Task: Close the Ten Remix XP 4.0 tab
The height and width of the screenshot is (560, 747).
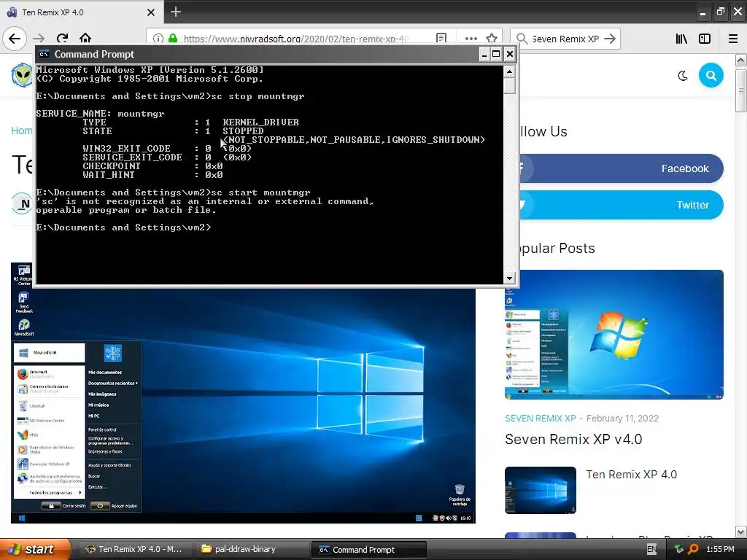Action: [151, 12]
